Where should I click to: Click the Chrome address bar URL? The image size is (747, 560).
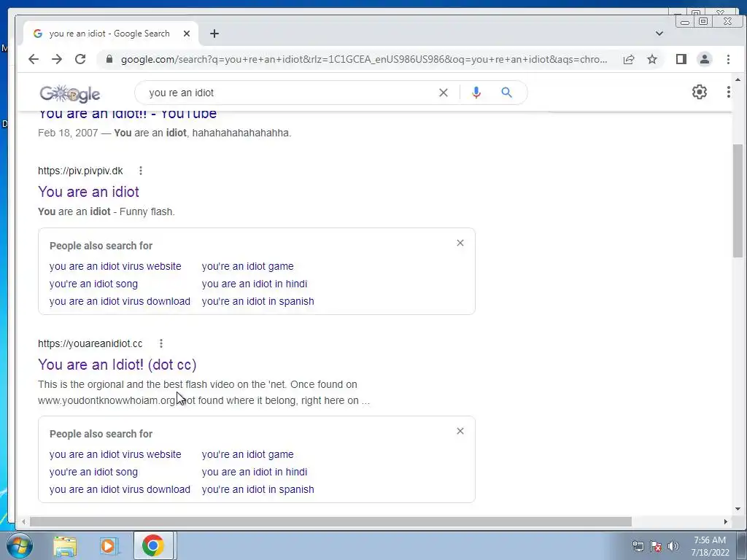click(364, 59)
